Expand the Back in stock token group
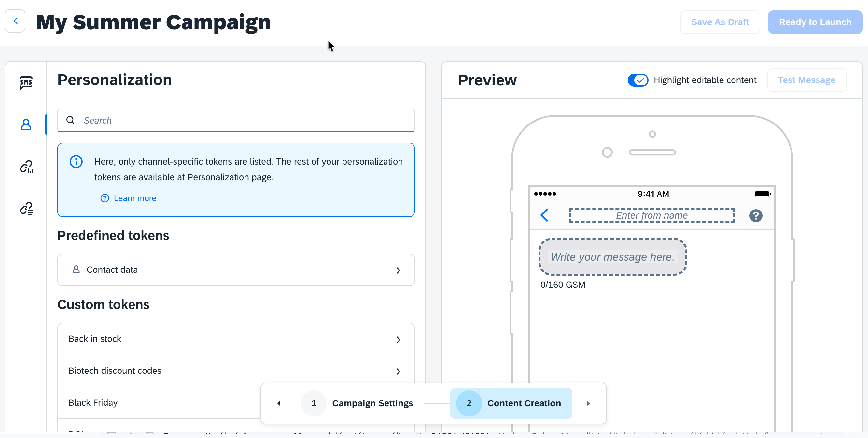This screenshot has height=438, width=868. point(236,339)
